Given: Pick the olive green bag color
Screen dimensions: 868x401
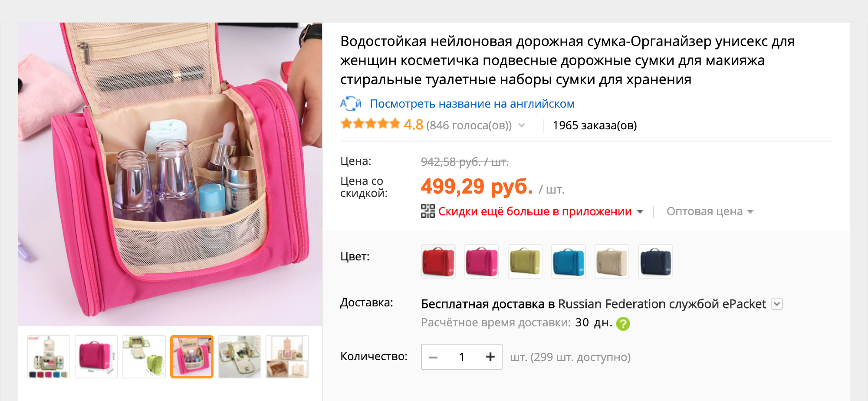Looking at the screenshot, I should [525, 261].
